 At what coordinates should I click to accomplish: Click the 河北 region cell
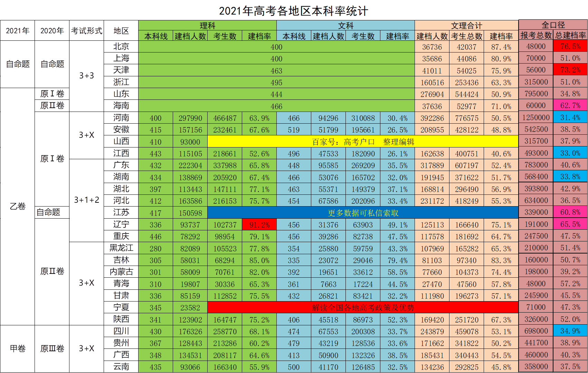121,201
